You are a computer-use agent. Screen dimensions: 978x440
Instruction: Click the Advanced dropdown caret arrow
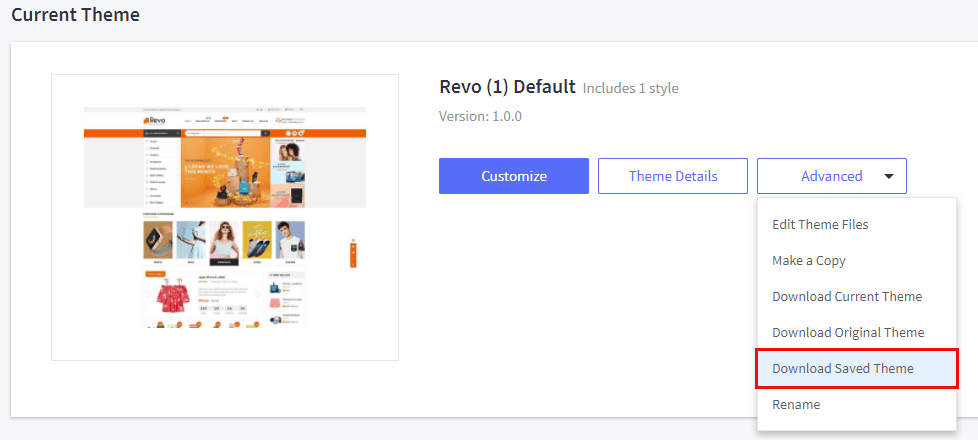(x=889, y=177)
